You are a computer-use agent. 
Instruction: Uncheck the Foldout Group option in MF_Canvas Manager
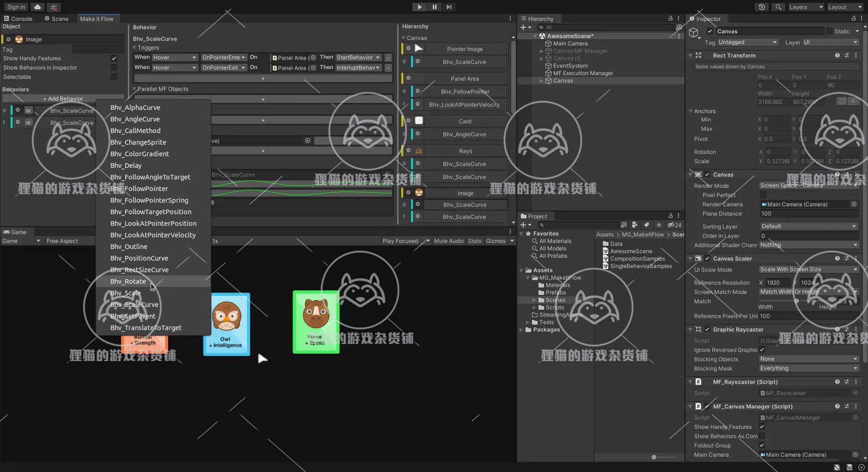click(x=762, y=445)
